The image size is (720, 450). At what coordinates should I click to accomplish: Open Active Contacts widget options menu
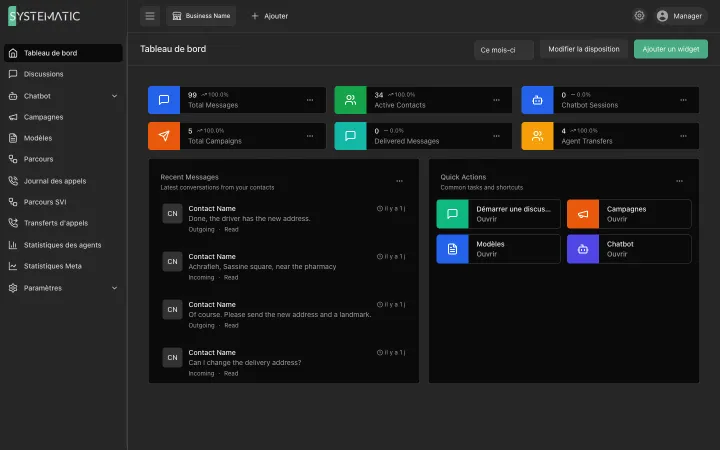(496, 100)
